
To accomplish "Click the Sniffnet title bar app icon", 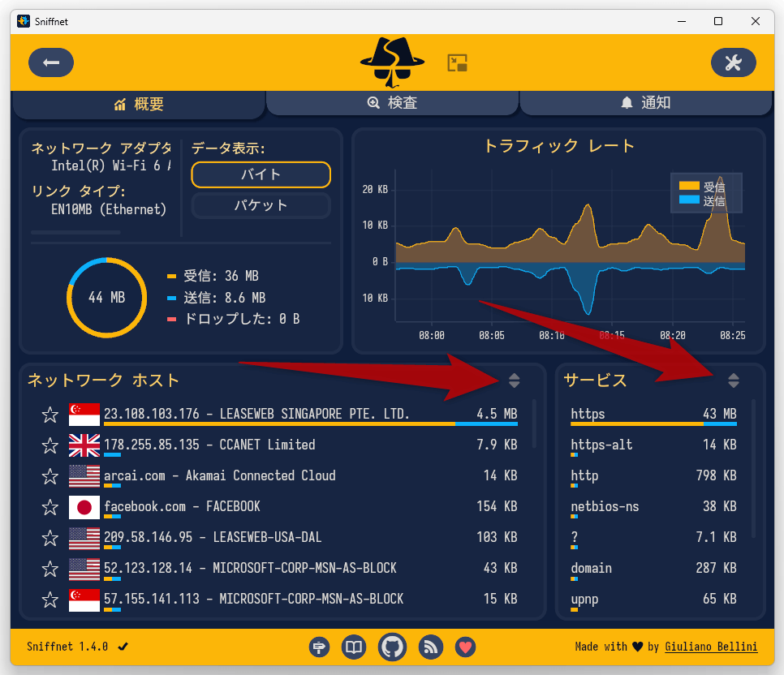I will point(23,21).
